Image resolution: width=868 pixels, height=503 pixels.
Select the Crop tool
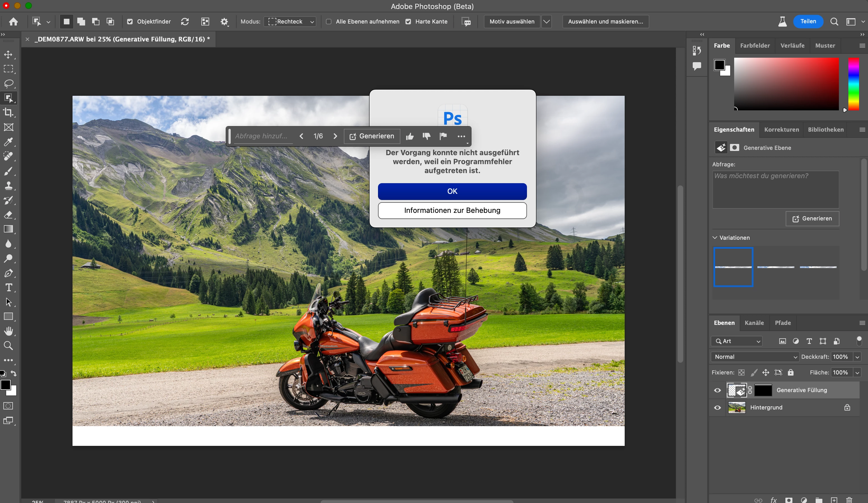[8, 113]
